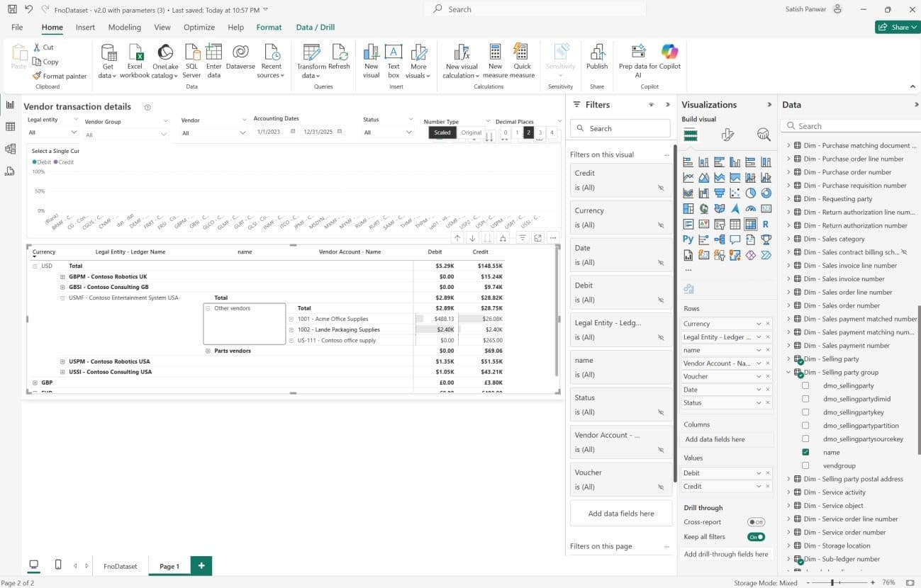Check the vendgroup field checkbox
The height and width of the screenshot is (588, 921).
(805, 465)
